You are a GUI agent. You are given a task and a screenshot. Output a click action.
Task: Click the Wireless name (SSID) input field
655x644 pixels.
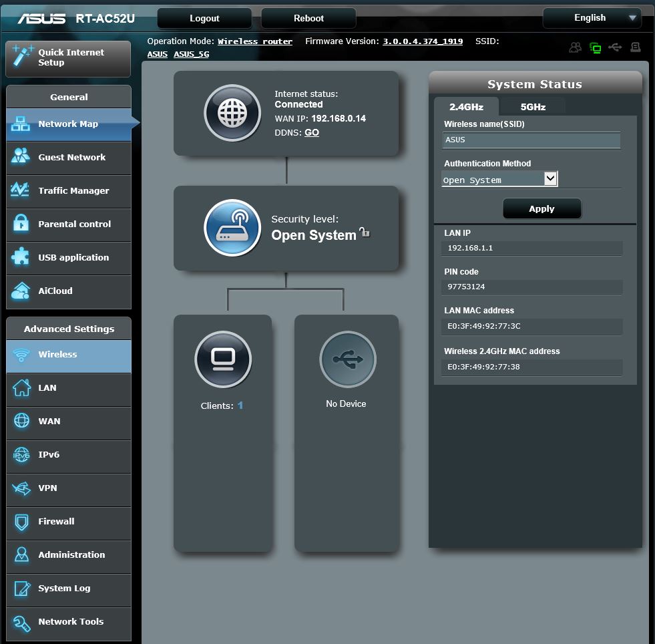531,140
